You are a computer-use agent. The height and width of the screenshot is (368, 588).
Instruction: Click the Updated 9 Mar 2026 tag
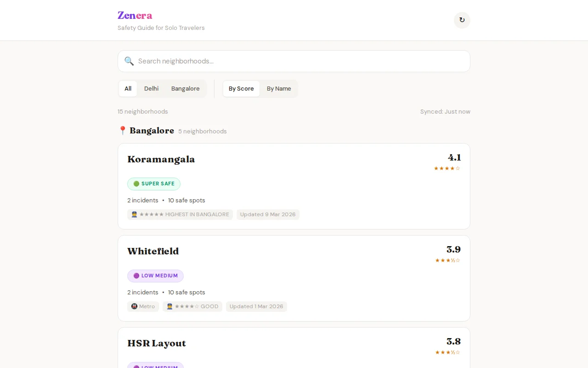point(268,214)
